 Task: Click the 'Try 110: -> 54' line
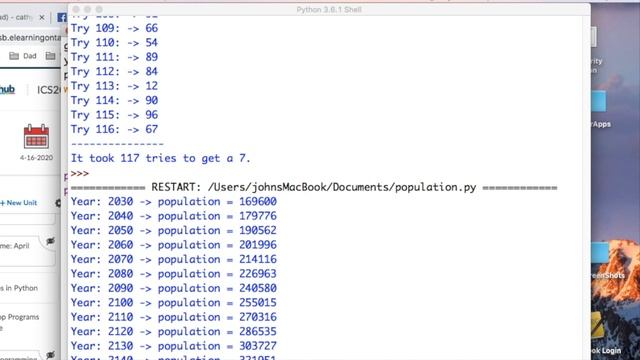pos(114,43)
